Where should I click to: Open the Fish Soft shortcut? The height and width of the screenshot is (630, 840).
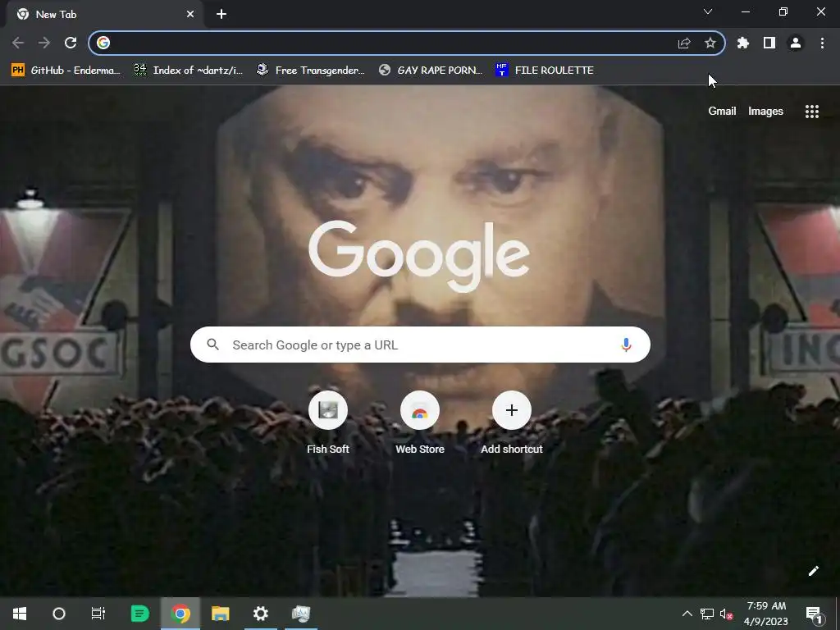328,423
